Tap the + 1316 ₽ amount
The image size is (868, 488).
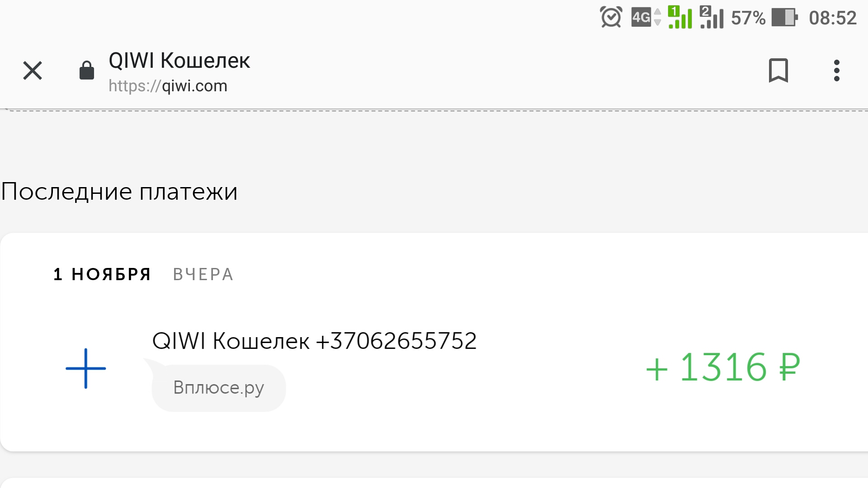pyautogui.click(x=723, y=367)
